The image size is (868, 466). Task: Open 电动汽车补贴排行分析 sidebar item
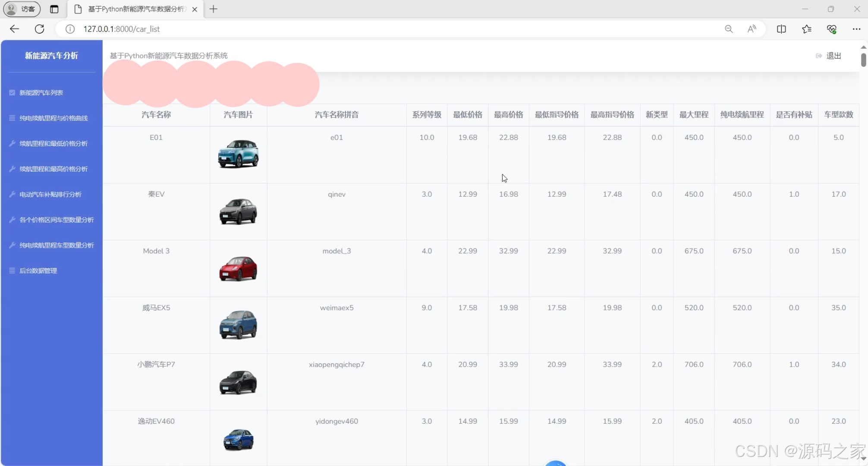tap(50, 195)
